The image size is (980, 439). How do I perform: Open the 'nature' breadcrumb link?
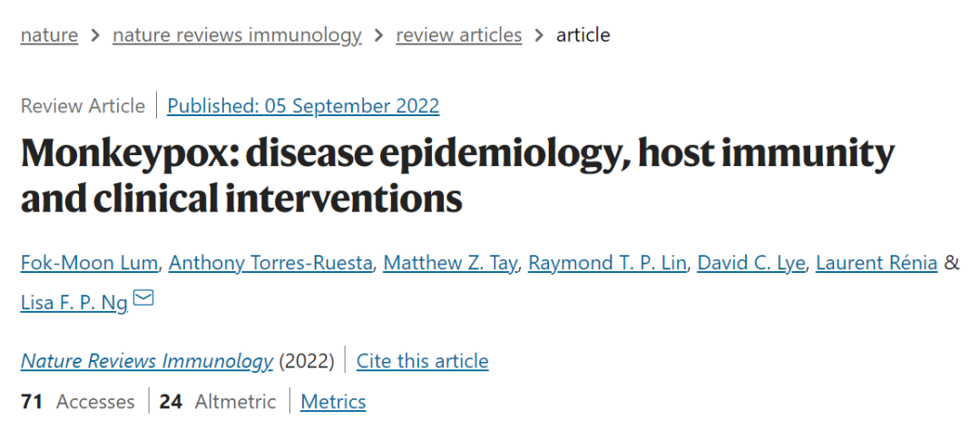pos(49,35)
